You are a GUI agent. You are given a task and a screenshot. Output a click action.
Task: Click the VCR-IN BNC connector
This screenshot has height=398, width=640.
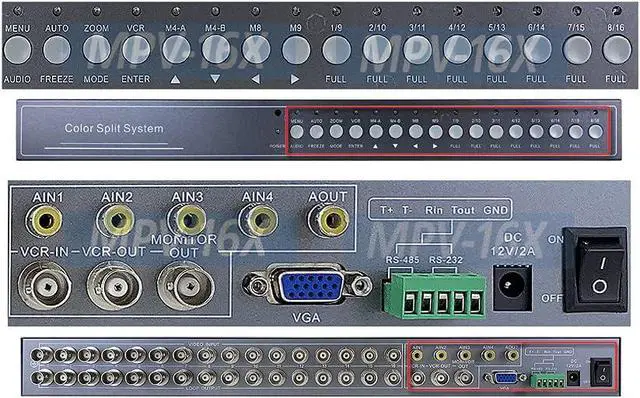tap(44, 286)
